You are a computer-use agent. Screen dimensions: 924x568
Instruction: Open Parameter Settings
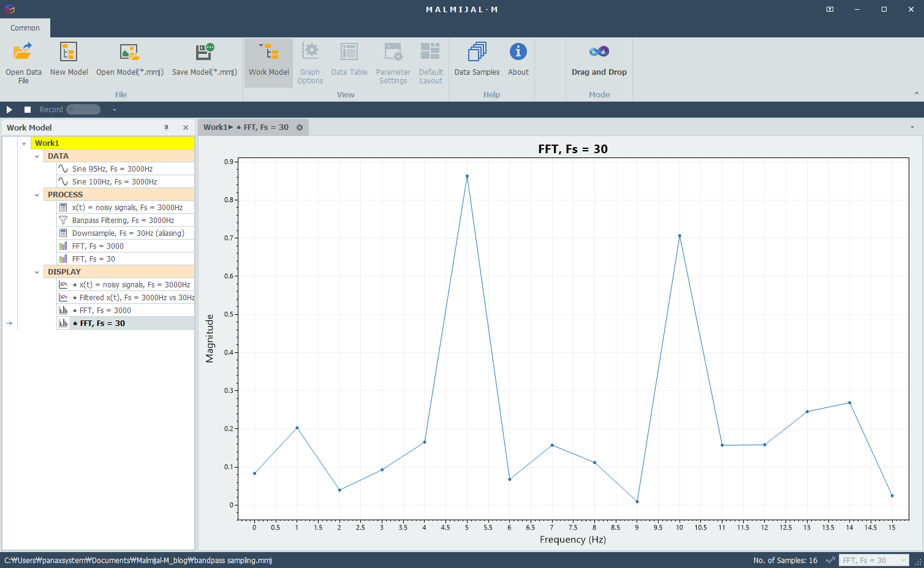393,62
